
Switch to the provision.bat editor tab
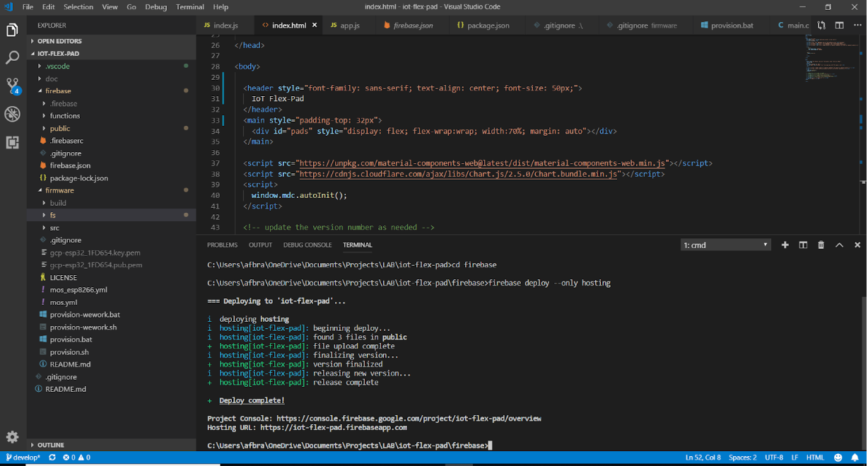731,25
